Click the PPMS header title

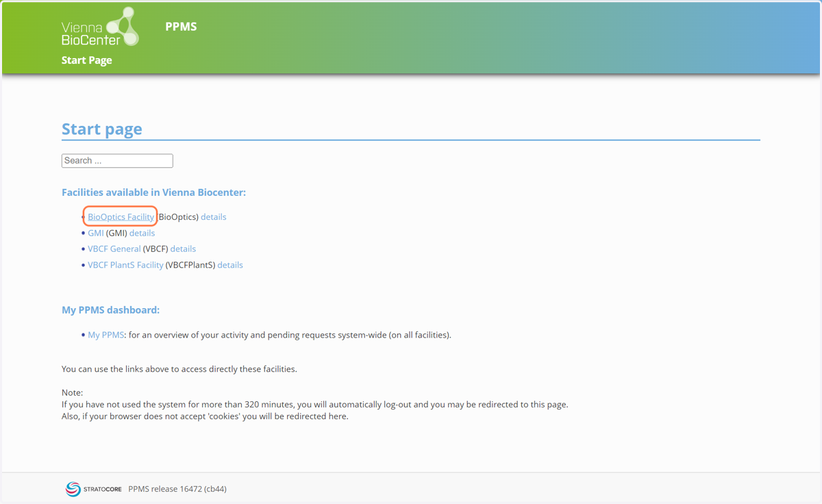(181, 27)
